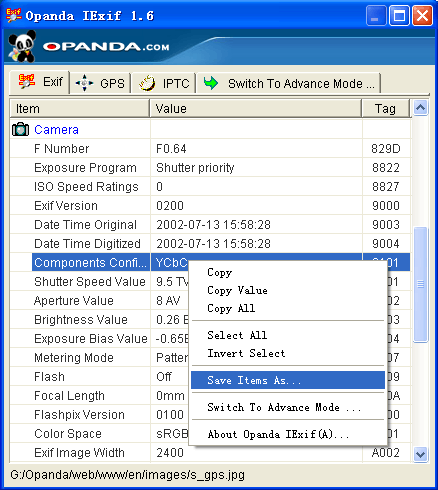Click the F0.64 value cell
Screen dimensions: 438x490
tap(256, 149)
